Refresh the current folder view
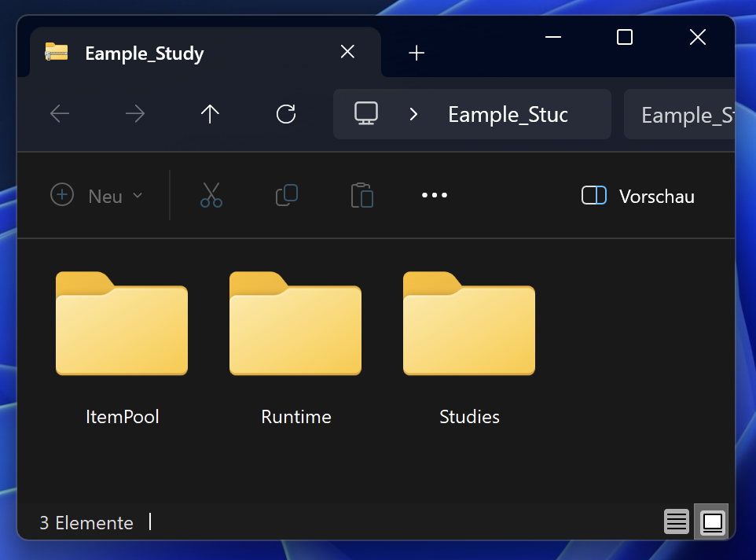 point(286,114)
